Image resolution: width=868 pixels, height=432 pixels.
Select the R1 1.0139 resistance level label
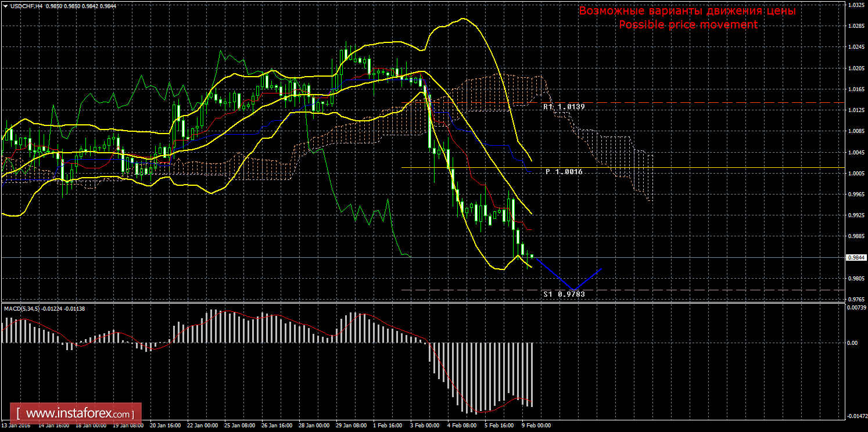(564, 107)
